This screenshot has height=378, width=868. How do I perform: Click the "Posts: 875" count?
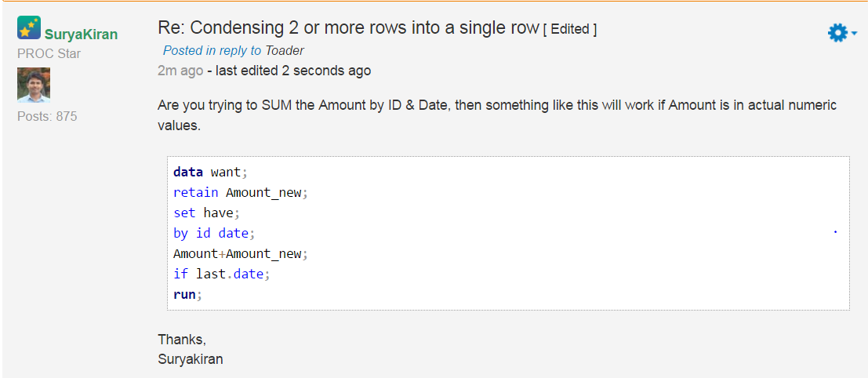coord(47,116)
